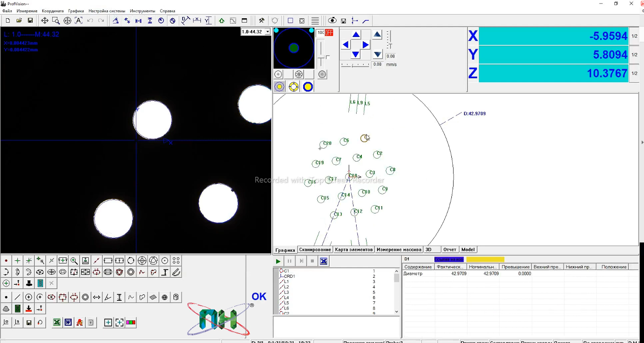Toggle the segmented yellow ring light button
Screen dimensions: 644x343
pyautogui.click(x=294, y=87)
